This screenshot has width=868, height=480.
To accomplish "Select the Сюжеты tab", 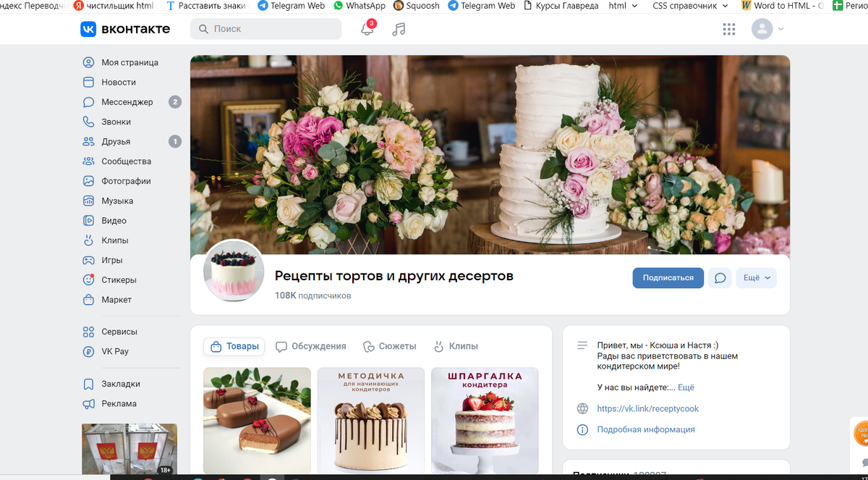I will coord(390,346).
